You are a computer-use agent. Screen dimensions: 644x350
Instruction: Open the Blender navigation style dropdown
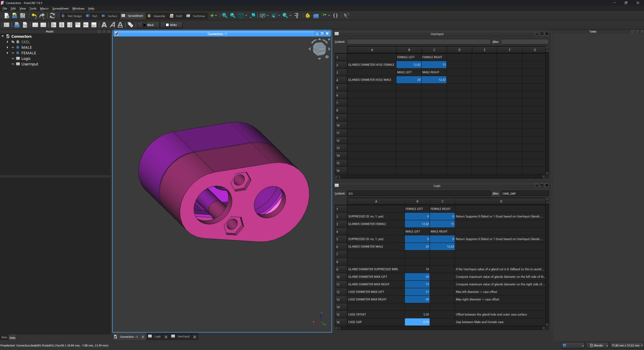[x=598, y=345]
